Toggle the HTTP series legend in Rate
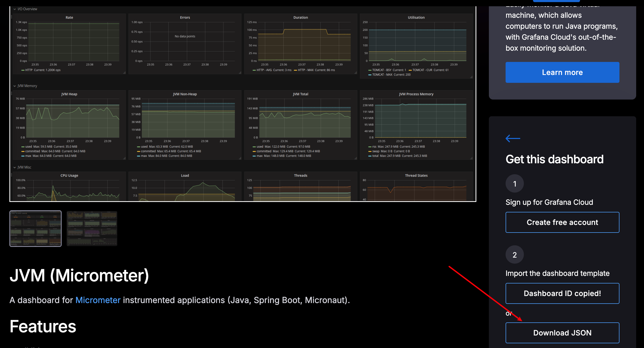The width and height of the screenshot is (644, 348). tap(29, 70)
